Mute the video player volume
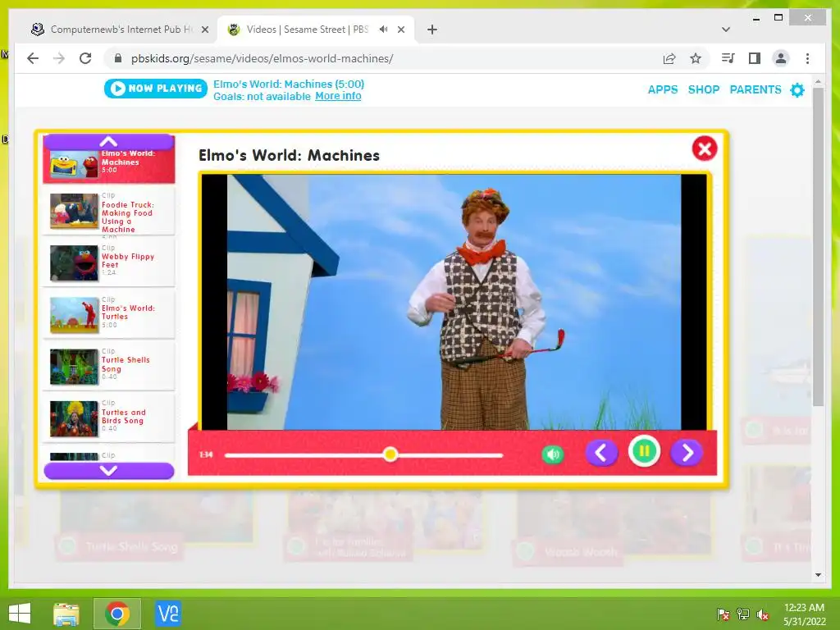 point(553,454)
